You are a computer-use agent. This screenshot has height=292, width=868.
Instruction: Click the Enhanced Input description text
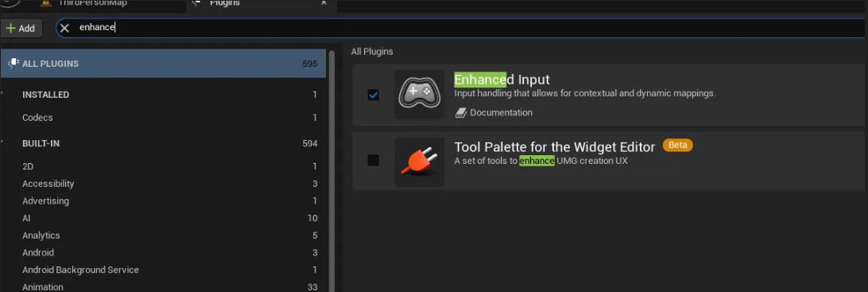(x=585, y=93)
